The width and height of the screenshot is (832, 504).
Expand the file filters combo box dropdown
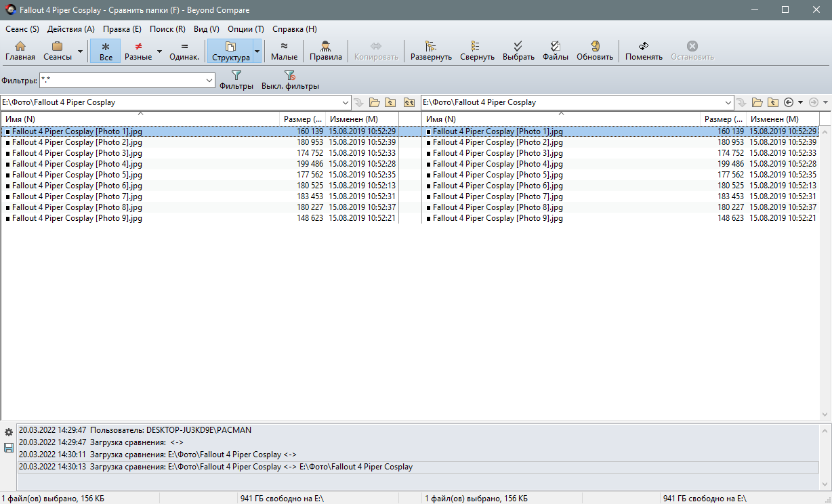[x=209, y=81]
